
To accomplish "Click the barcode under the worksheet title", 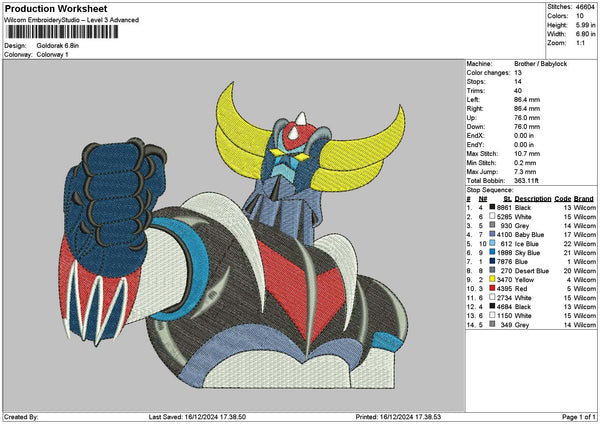I will point(62,32).
